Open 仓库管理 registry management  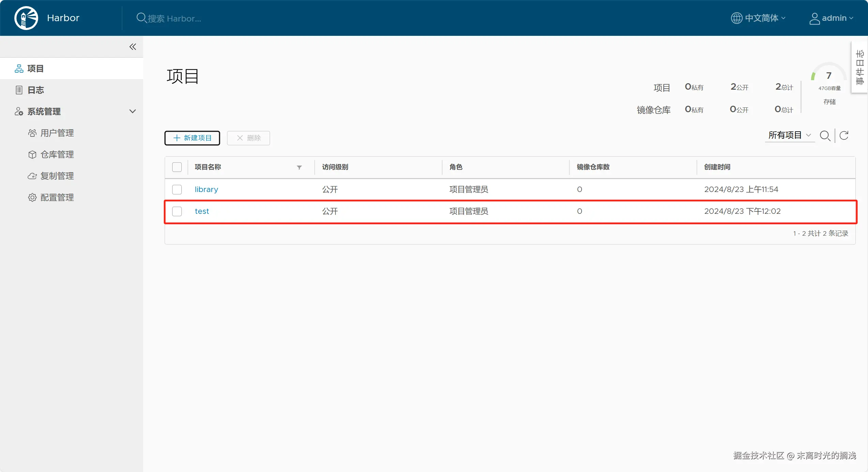pyautogui.click(x=57, y=154)
